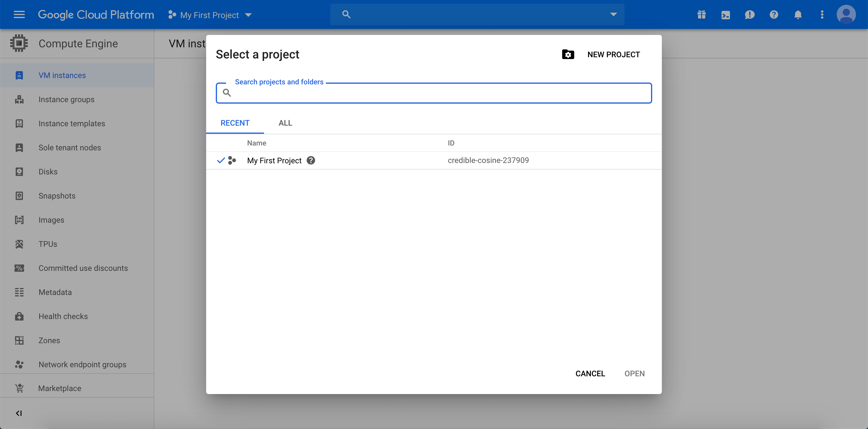Activate Cloud Shell icon

(x=725, y=14)
